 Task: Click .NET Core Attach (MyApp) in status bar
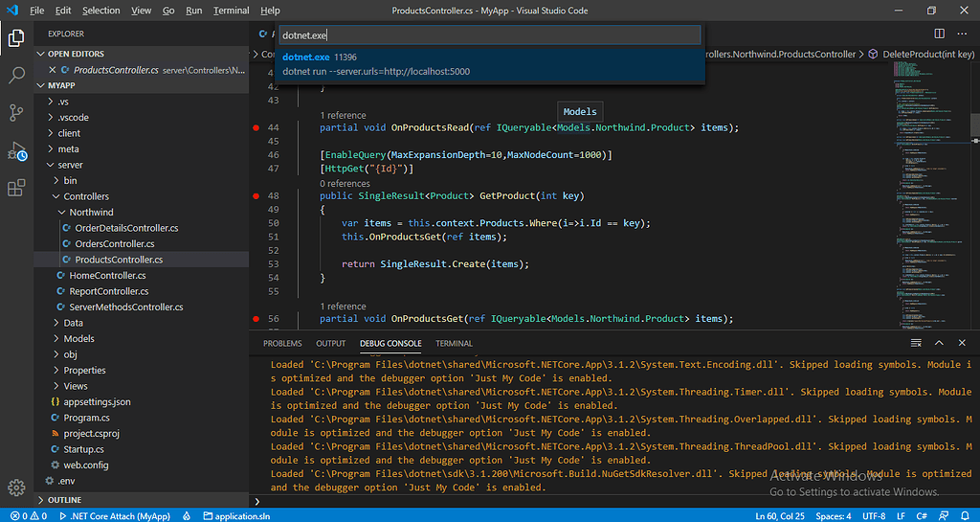pyautogui.click(x=115, y=516)
